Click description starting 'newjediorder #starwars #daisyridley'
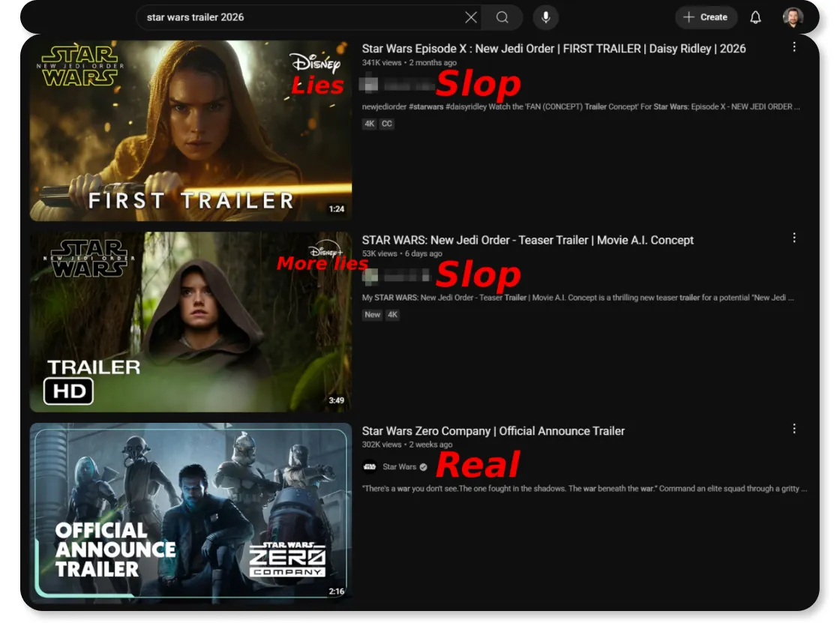 tap(580, 106)
